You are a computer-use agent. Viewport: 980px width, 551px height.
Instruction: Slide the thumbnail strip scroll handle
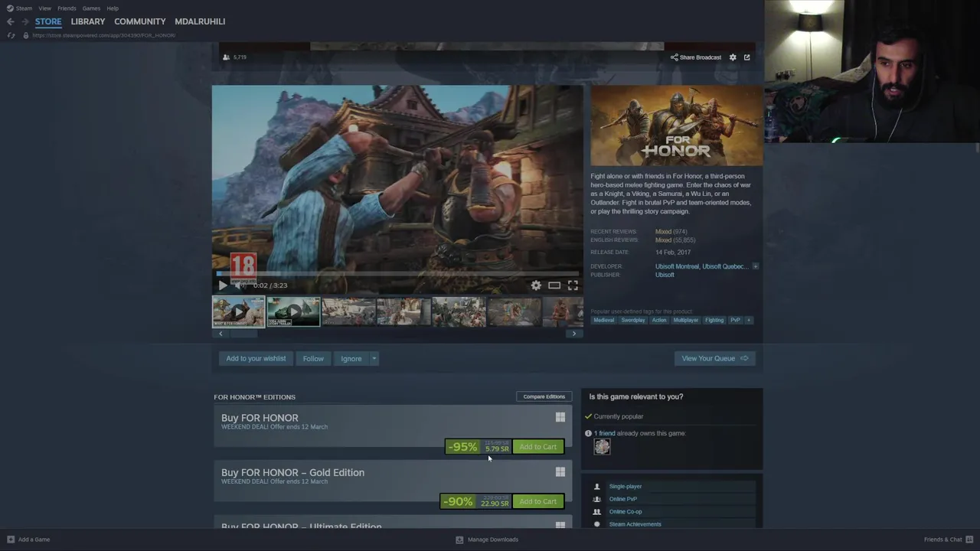pos(244,334)
